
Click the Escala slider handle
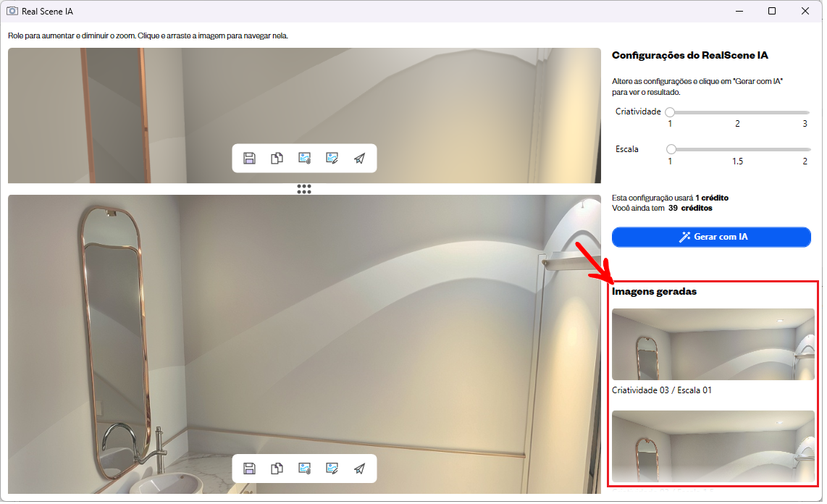pos(671,150)
